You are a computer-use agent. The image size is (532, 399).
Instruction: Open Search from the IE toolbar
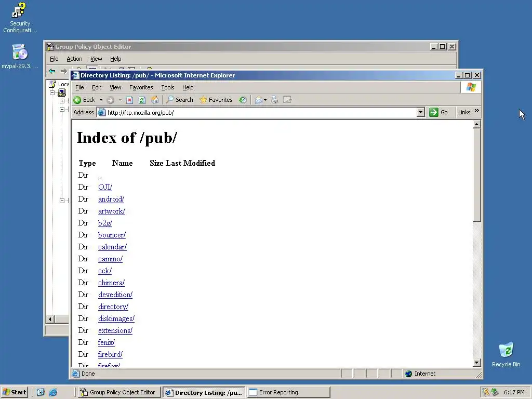click(x=179, y=100)
